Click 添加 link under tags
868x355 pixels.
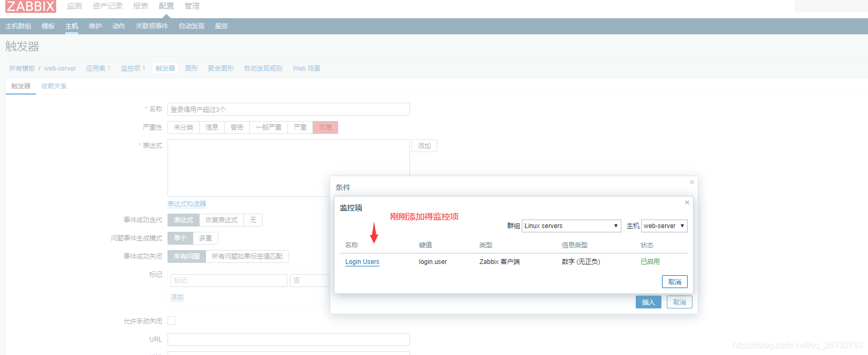coord(177,297)
